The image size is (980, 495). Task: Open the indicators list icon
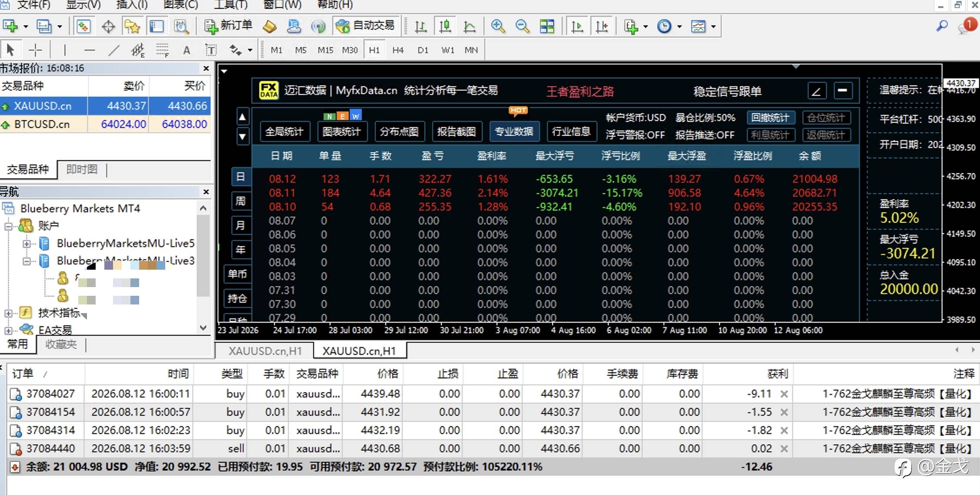[631, 27]
